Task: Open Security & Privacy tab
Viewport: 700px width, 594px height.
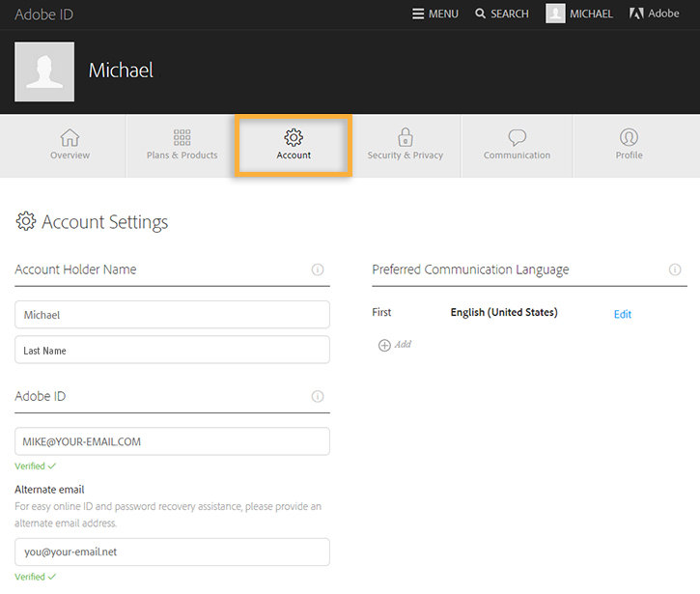Action: pyautogui.click(x=406, y=146)
